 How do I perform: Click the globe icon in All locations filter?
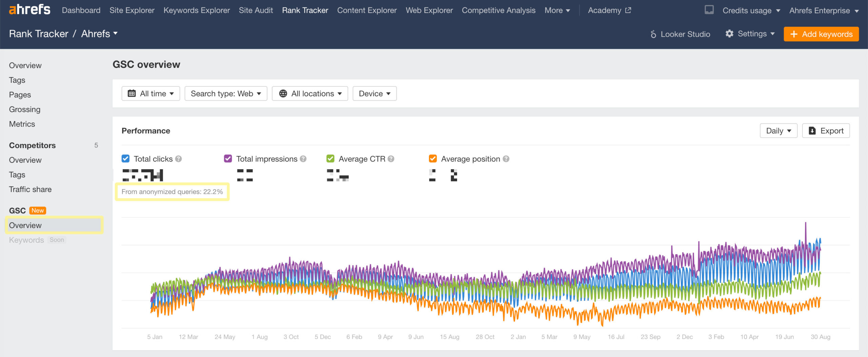[x=283, y=94]
